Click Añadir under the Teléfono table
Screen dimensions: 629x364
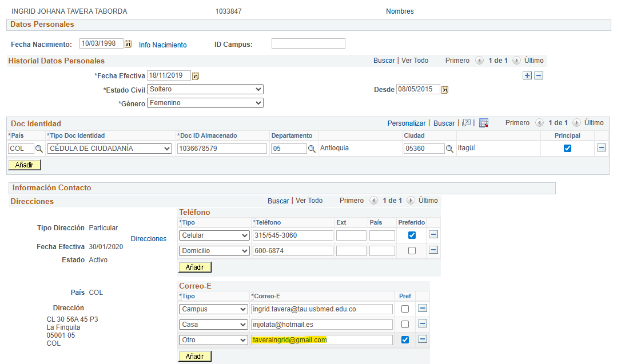194,267
